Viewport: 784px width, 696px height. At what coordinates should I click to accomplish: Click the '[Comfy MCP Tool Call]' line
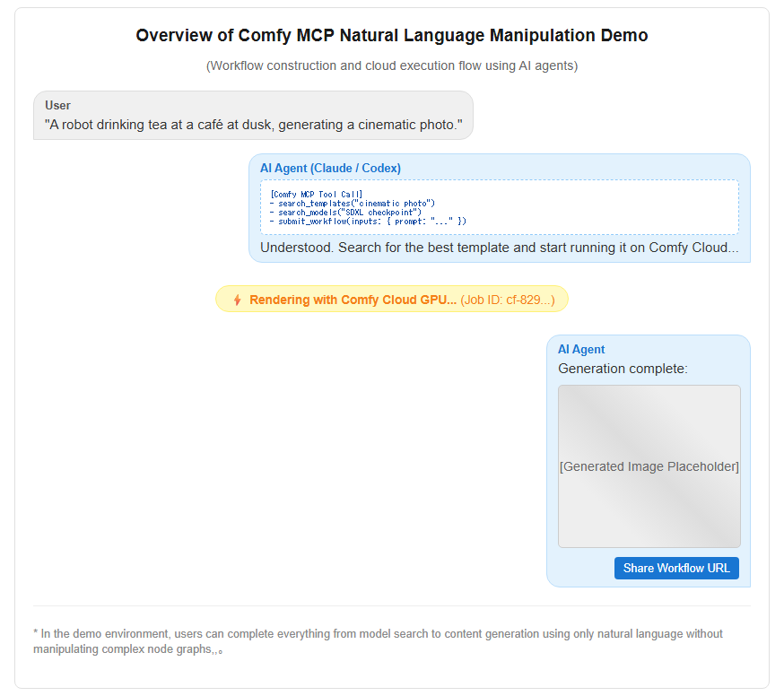[316, 194]
